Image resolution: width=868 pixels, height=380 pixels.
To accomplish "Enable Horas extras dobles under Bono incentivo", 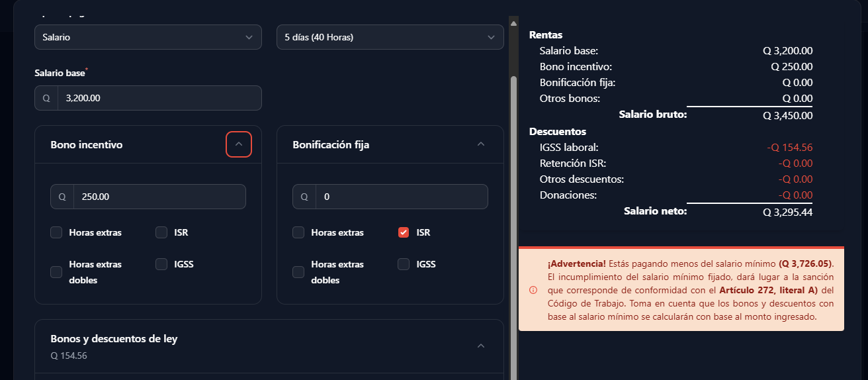I will [x=56, y=272].
